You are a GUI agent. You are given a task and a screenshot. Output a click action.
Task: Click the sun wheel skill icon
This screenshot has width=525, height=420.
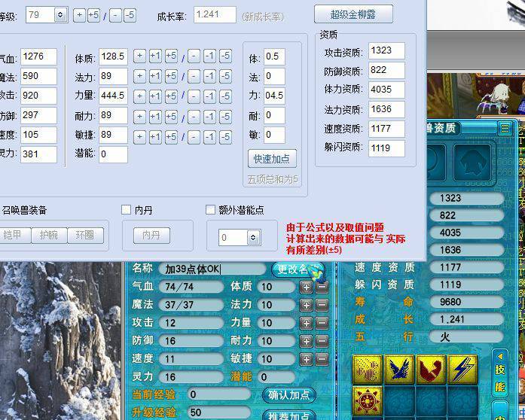click(368, 400)
